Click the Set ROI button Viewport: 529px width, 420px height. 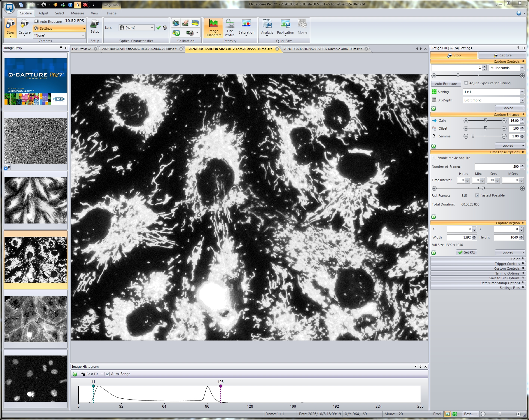tap(467, 252)
